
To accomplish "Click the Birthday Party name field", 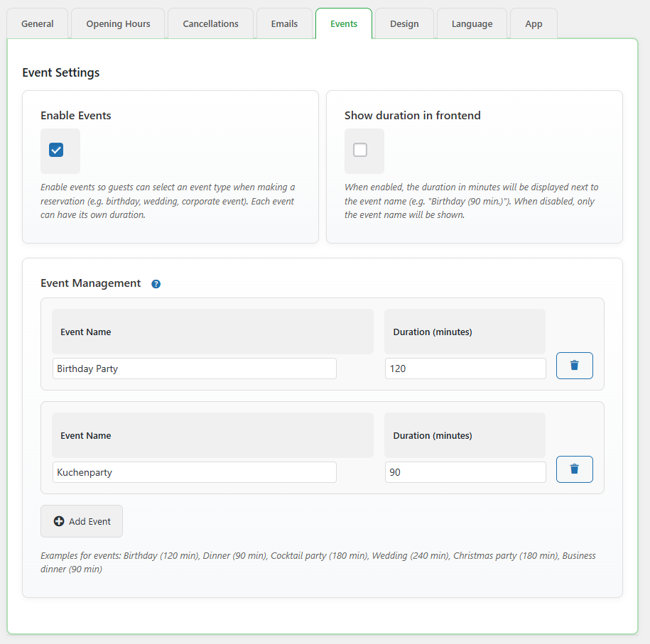I will click(x=194, y=368).
